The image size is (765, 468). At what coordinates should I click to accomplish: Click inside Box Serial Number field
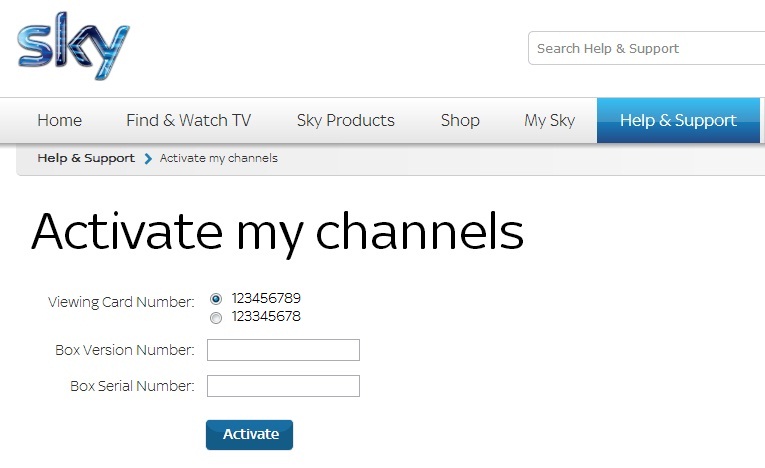(283, 386)
